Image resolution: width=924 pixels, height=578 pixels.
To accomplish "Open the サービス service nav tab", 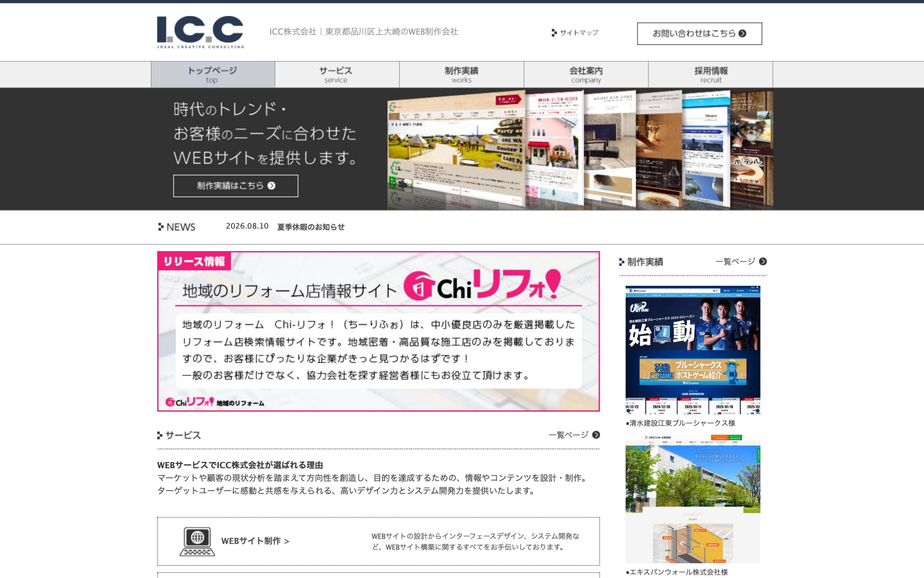I will (x=337, y=74).
